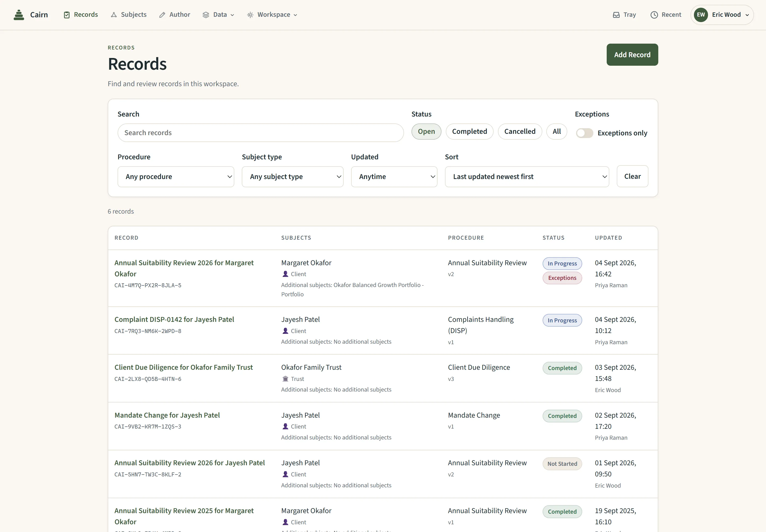The image size is (766, 532).
Task: Click 'Complaints Handling (DISP)' procedure text
Action: tap(480, 325)
